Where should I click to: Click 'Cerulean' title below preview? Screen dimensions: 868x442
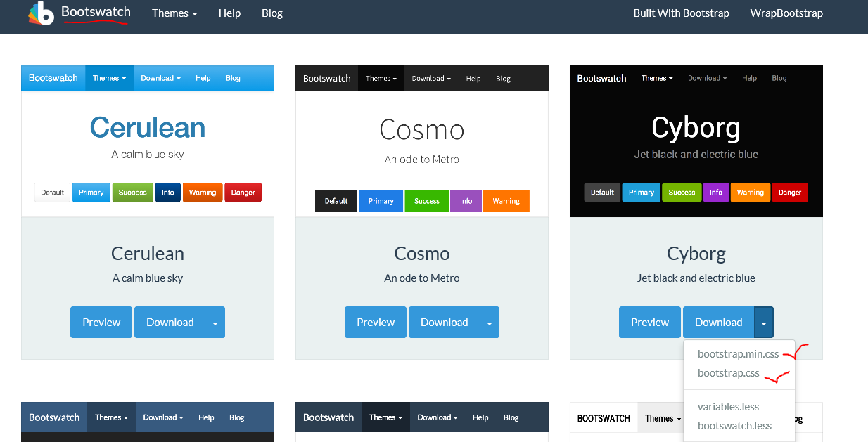point(148,254)
